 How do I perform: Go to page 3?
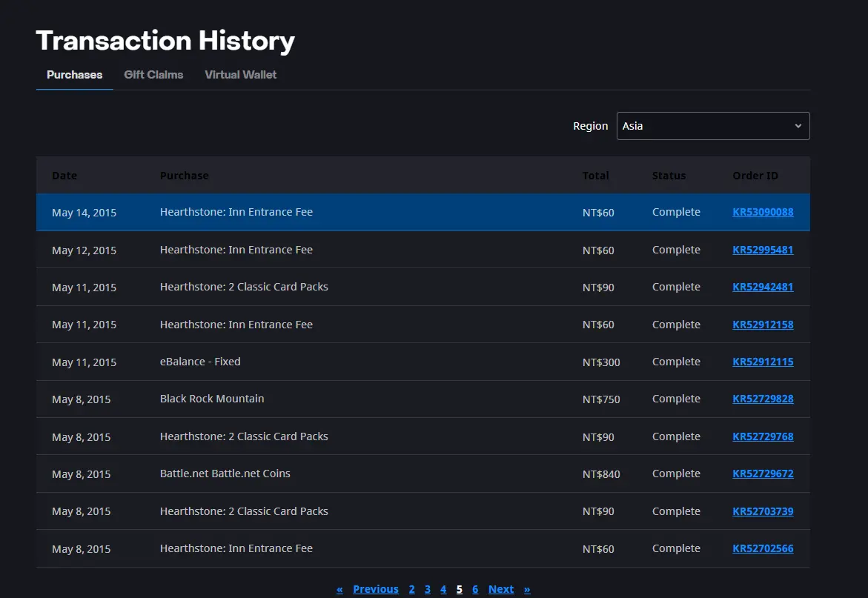428,589
